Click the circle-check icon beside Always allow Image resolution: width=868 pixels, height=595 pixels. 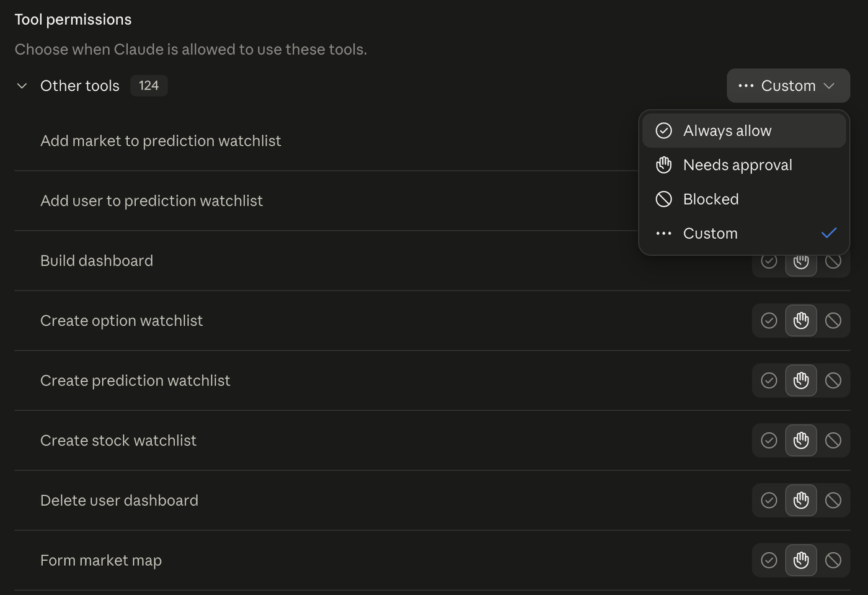point(663,131)
